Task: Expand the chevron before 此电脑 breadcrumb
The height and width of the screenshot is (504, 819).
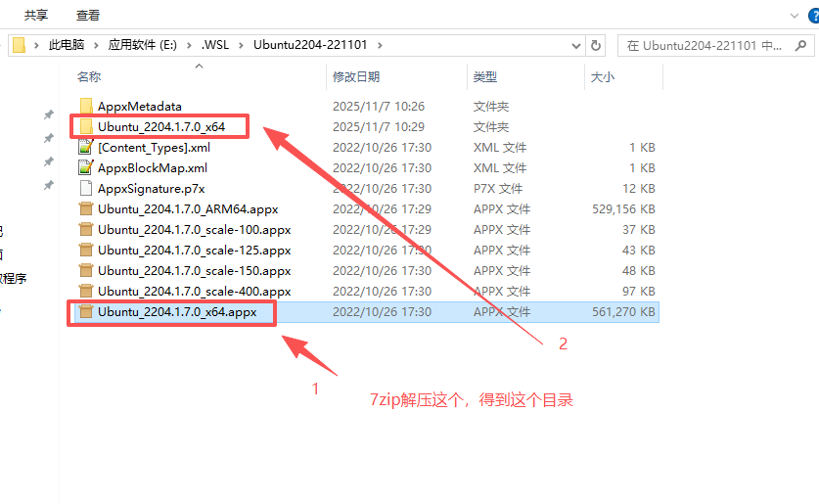Action: pos(36,45)
